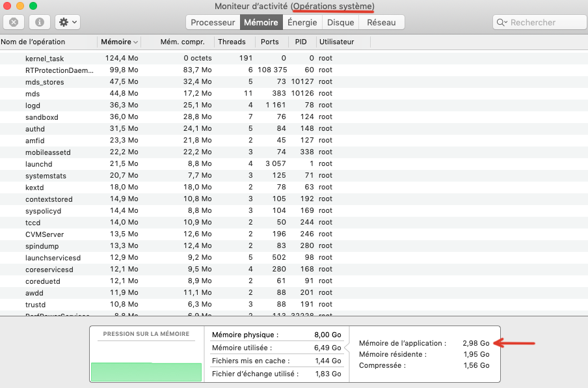Screen dimensions: 588x388
Task: Click the 124,4 Mo memory value
Action: pyautogui.click(x=122, y=58)
